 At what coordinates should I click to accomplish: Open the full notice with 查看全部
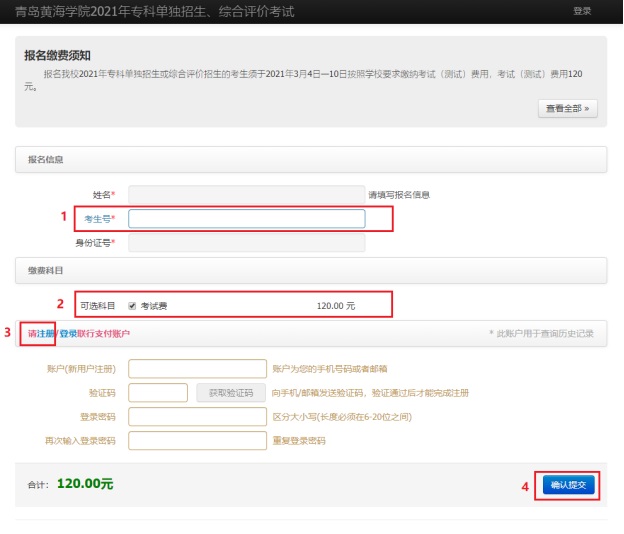[x=567, y=108]
